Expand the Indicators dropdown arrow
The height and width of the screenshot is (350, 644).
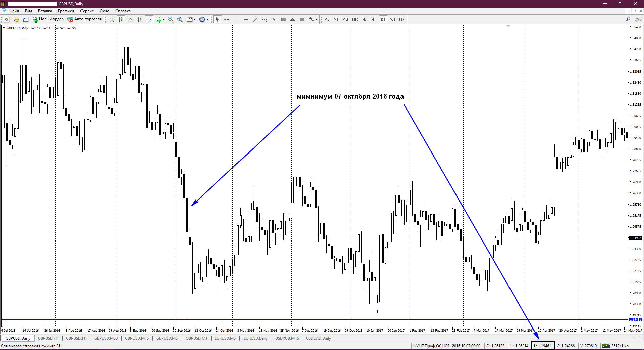pyautogui.click(x=163, y=19)
